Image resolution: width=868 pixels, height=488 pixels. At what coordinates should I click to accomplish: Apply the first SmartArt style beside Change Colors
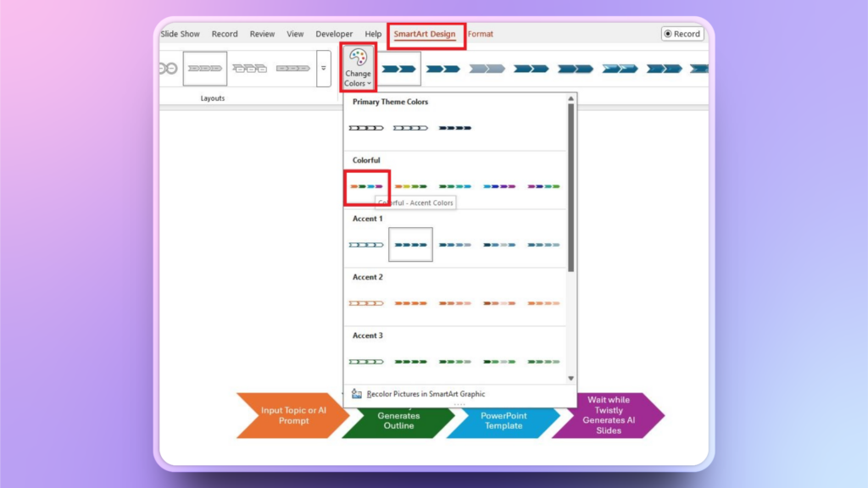click(399, 69)
